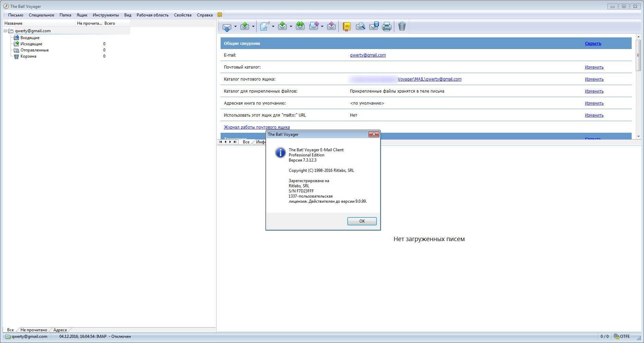Open the Папка menu

(x=65, y=15)
